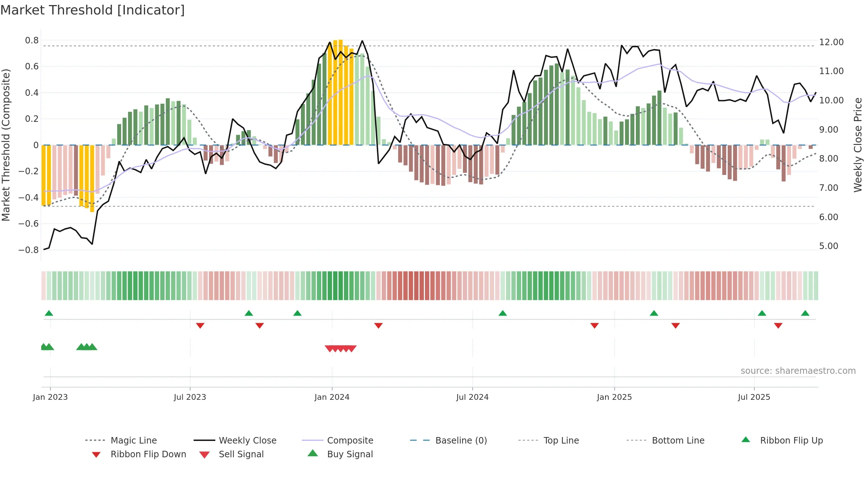This screenshot has width=868, height=488.
Task: Click the green Ribbon Flip Up marker after Jul 2024
Action: [x=503, y=313]
